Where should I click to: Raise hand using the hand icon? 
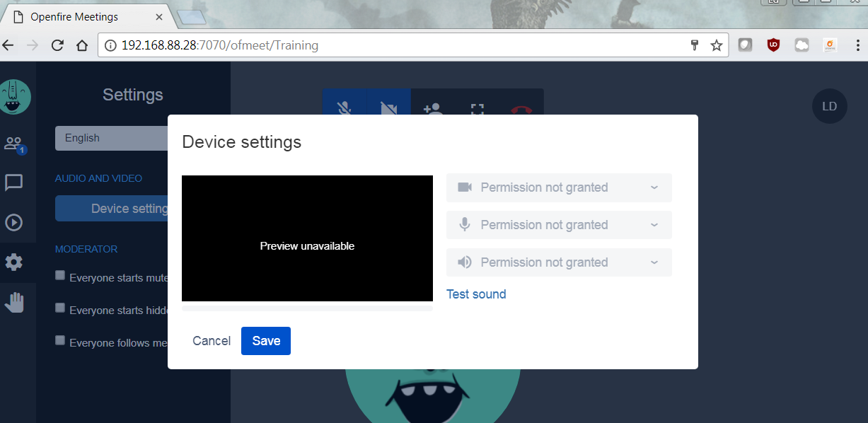click(14, 303)
